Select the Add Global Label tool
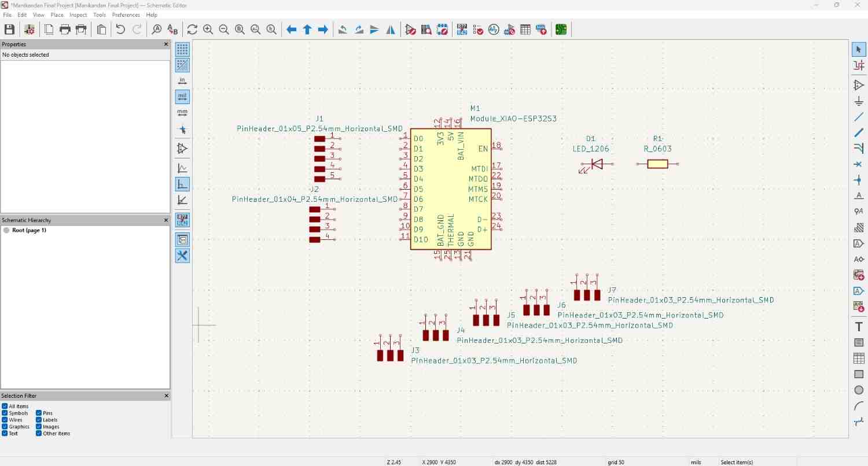This screenshot has height=466, width=868. click(x=859, y=243)
